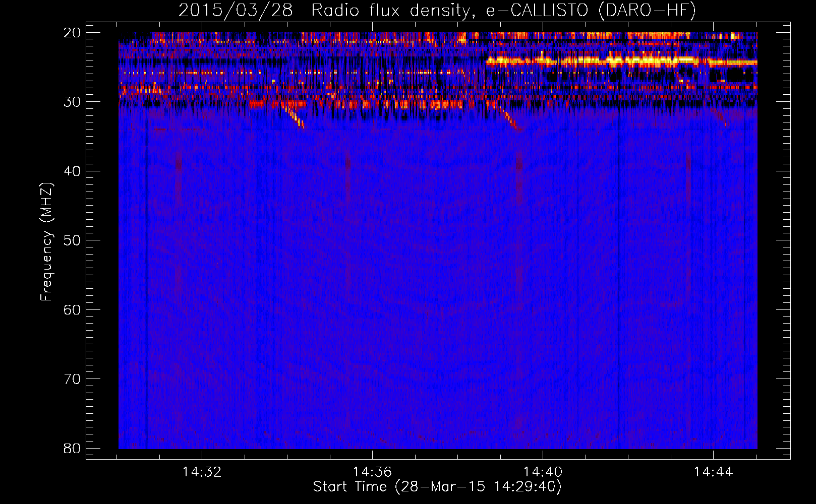
Task: Click the 40 MHz frequency tick label
Action: coord(72,171)
